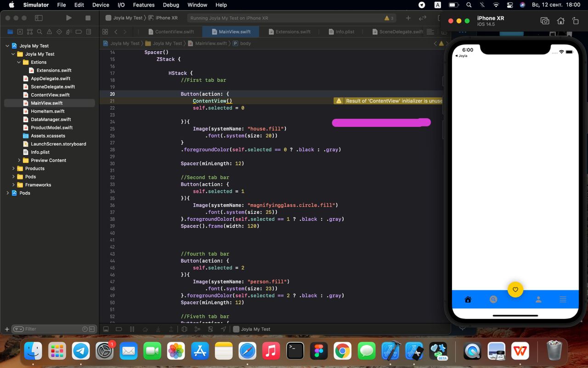Toggle breakpoints activation in debug bar
The image size is (588, 368).
[119, 329]
